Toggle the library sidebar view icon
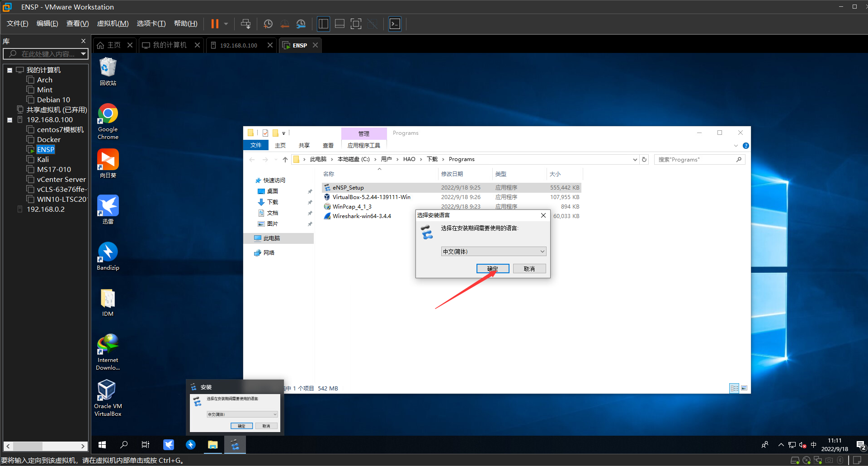868x466 pixels. pyautogui.click(x=323, y=24)
